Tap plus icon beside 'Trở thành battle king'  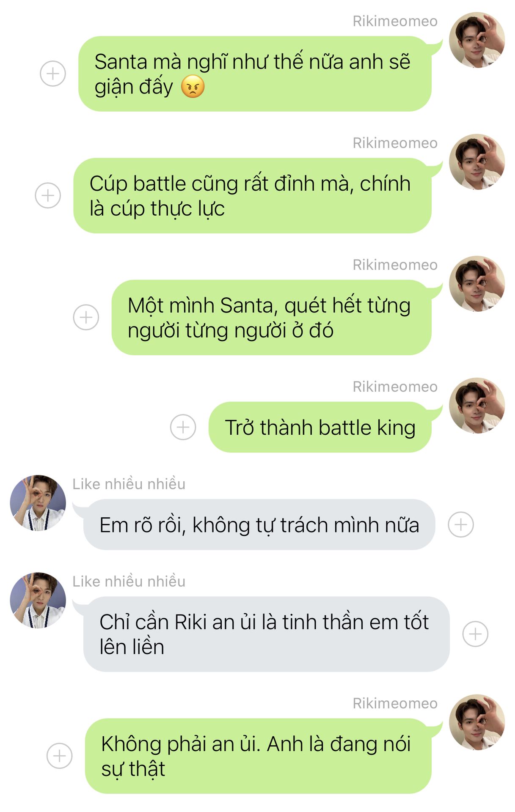pyautogui.click(x=183, y=427)
